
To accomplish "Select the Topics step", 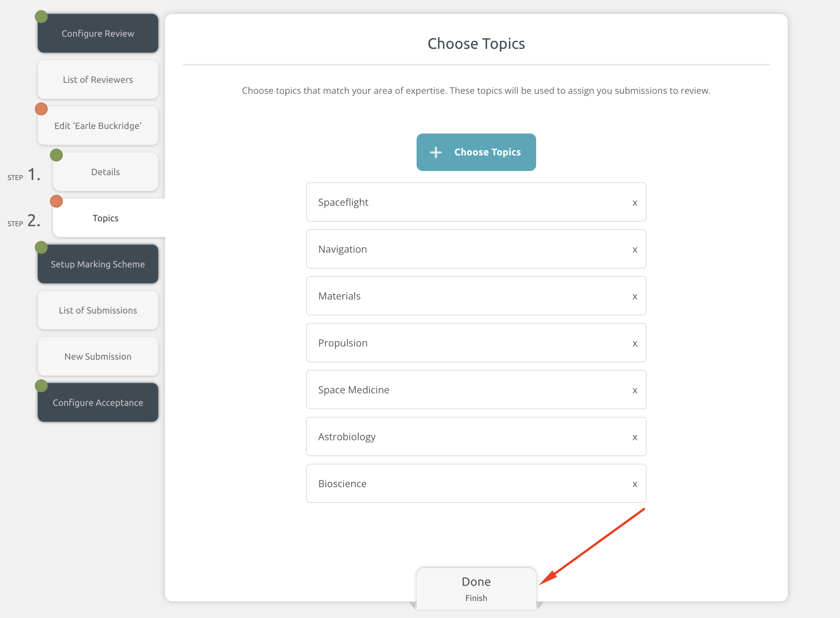I will click(x=109, y=218).
